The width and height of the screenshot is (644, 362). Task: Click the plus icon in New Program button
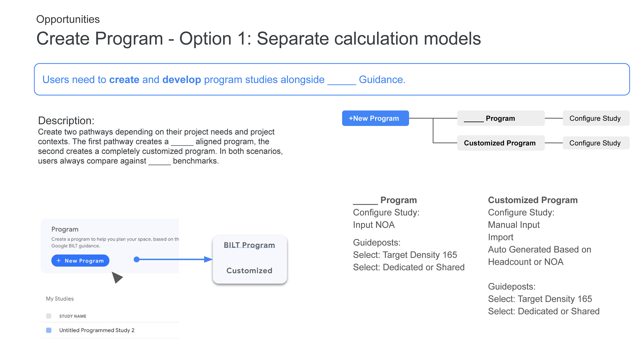click(x=59, y=261)
